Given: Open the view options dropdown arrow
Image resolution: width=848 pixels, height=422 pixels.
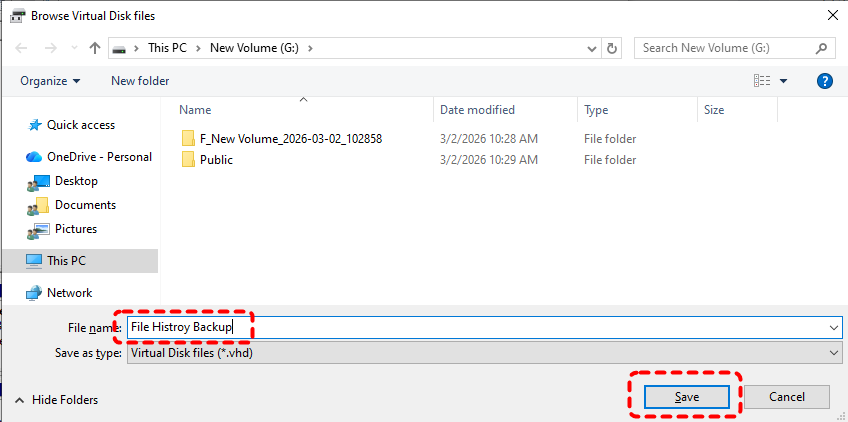Looking at the screenshot, I should pos(783,81).
